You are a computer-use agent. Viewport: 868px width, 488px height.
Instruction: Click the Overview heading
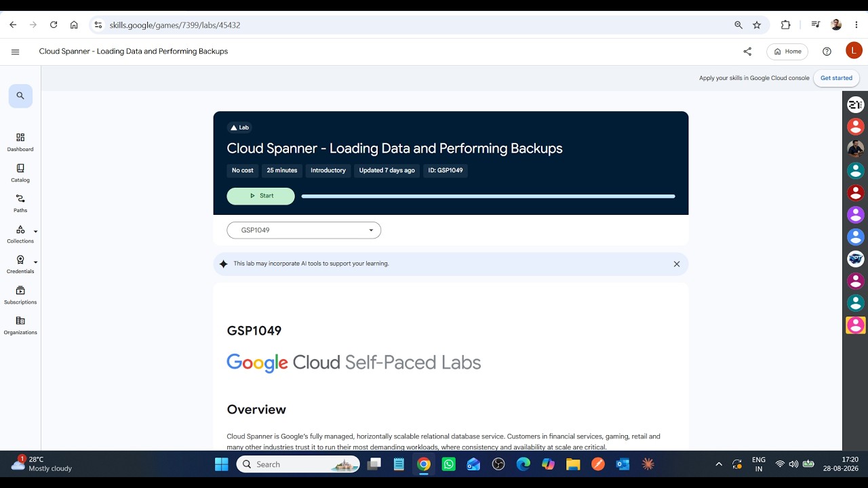[256, 409]
